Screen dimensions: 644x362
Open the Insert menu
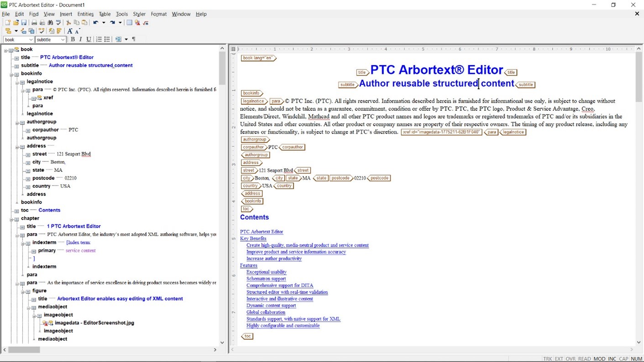(x=66, y=14)
